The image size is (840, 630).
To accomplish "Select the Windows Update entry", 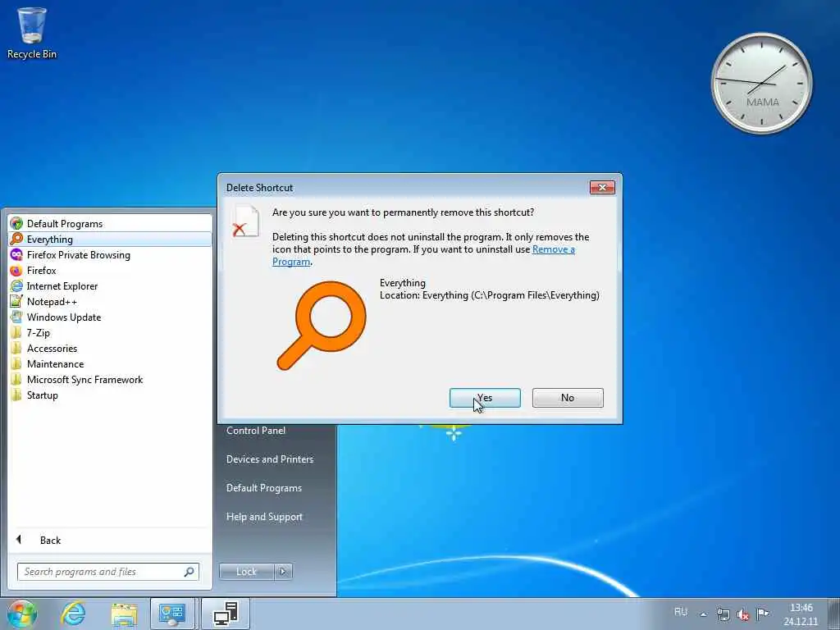I will tap(111, 317).
